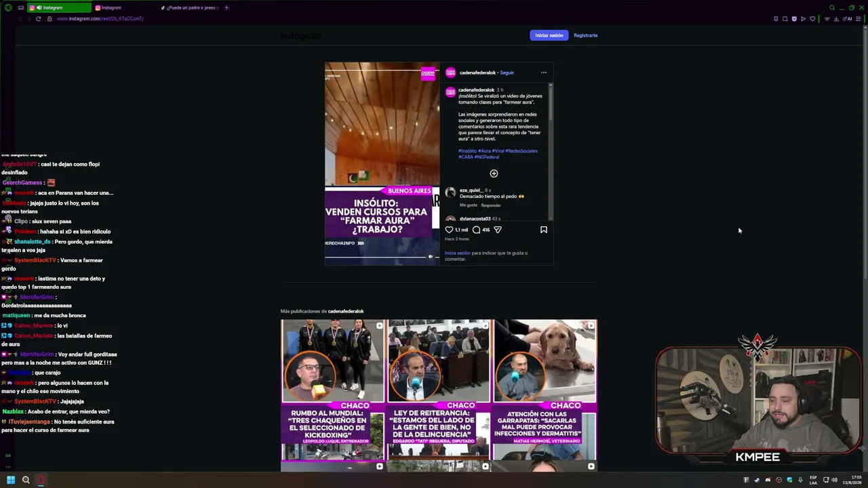The width and height of the screenshot is (868, 488).
Task: Open the 'Rumbo al Mundial' kickboxing post thumbnail
Action: [x=332, y=390]
